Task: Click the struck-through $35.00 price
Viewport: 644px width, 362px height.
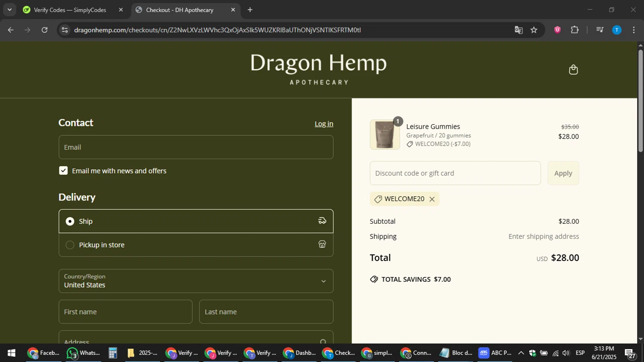Action: click(x=570, y=127)
